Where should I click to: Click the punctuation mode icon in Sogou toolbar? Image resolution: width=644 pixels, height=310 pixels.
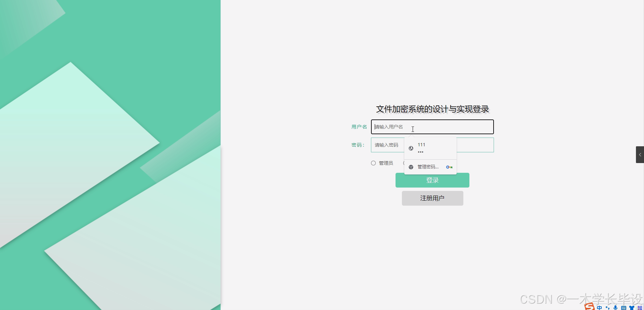pos(608,308)
